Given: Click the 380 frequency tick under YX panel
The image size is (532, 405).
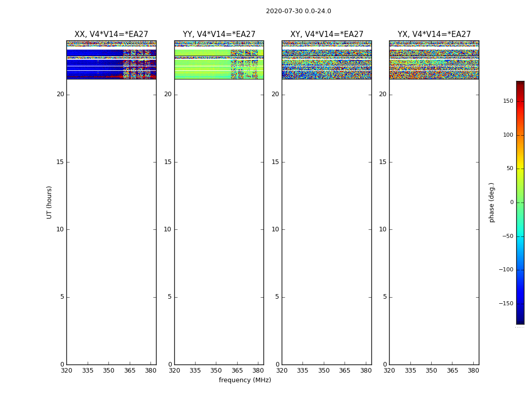Looking at the screenshot, I should [473, 371].
